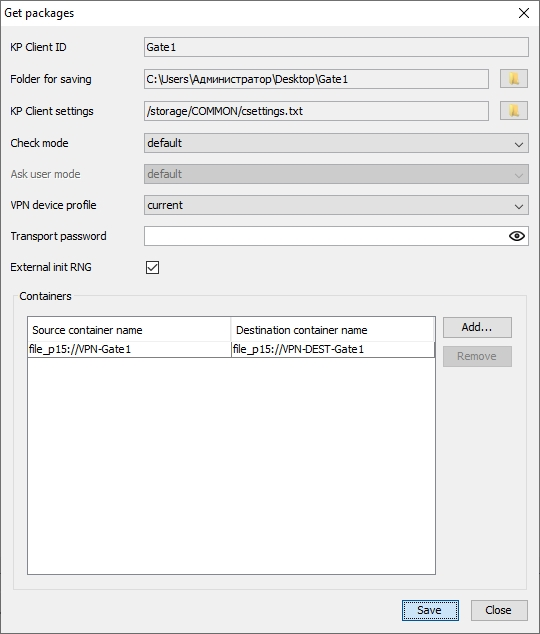This screenshot has width=540, height=634.
Task: Click the KP Client ID field
Action: pyautogui.click(x=336, y=47)
